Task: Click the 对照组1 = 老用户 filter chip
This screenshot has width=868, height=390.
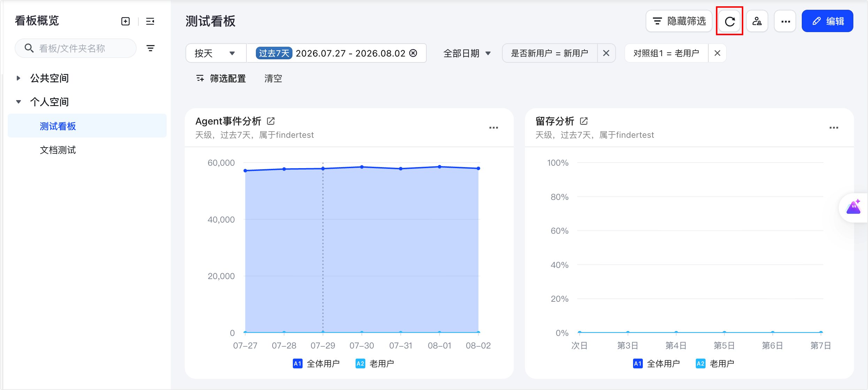Action: [667, 53]
